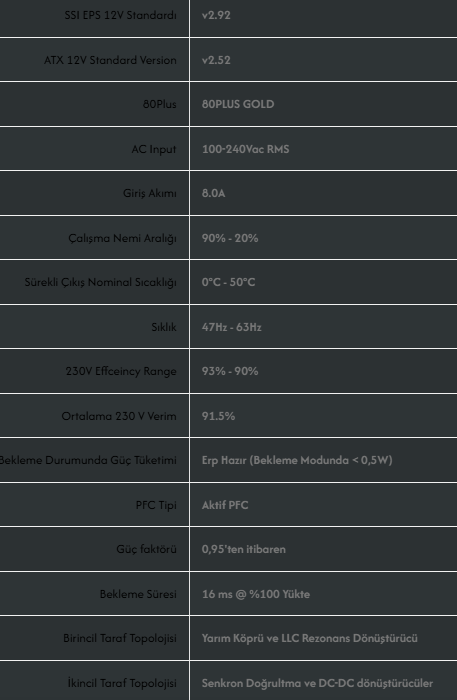Click the 80PLUS GOLD value

[x=238, y=104]
